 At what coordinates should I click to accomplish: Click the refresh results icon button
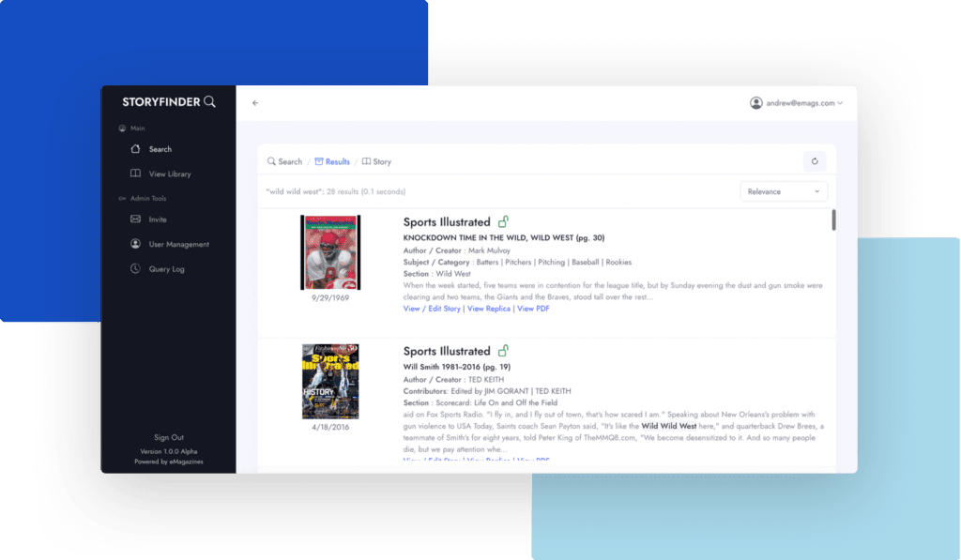point(815,161)
